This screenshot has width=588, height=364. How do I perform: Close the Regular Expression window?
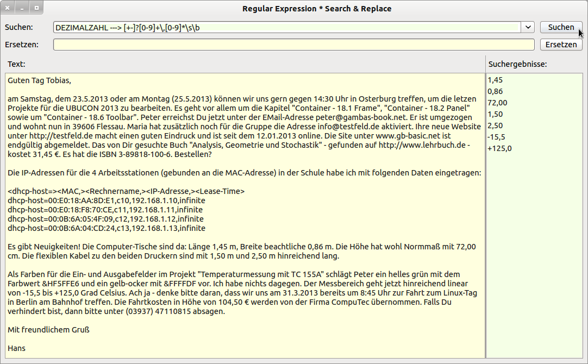(x=8, y=9)
